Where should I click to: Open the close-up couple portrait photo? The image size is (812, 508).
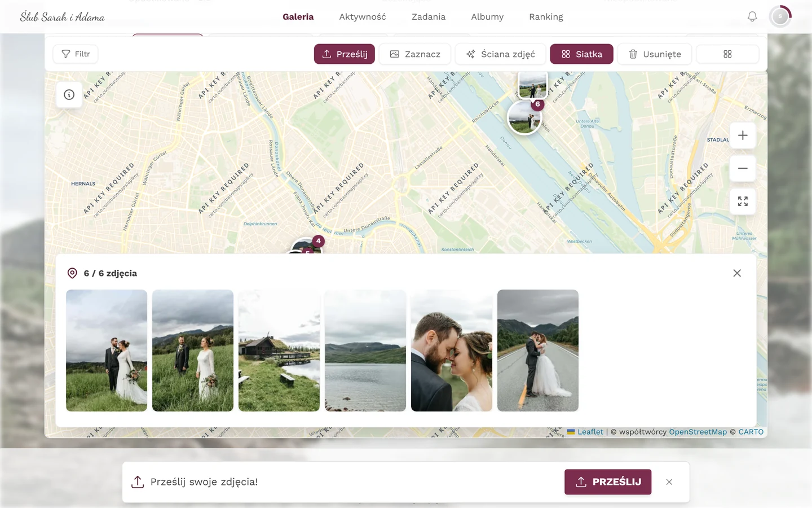[x=452, y=351]
